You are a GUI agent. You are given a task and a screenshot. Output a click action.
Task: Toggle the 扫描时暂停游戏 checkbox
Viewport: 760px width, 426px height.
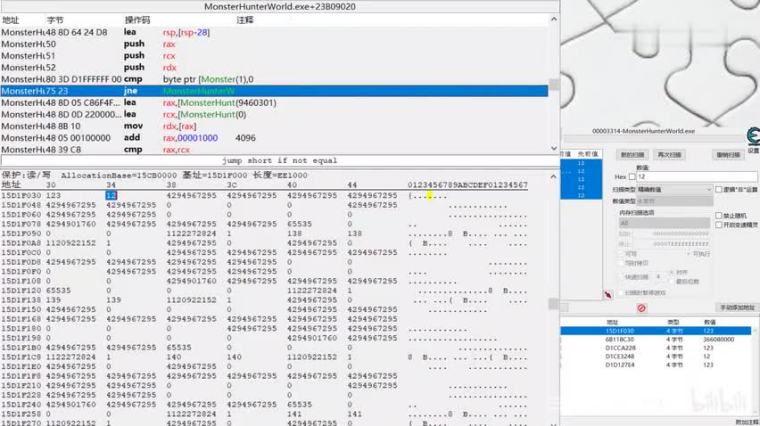tap(622, 293)
